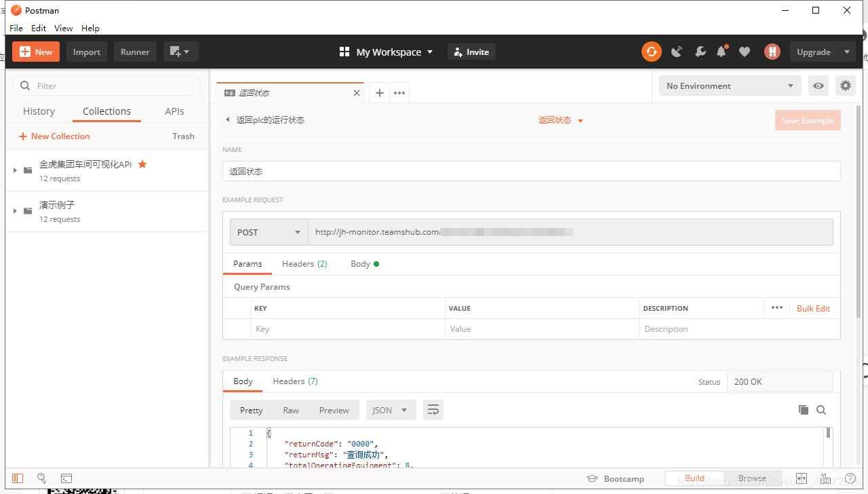Screen dimensions: 868x494
Task: Hide the sidebar via bottom-left toggle
Action: click(17, 478)
